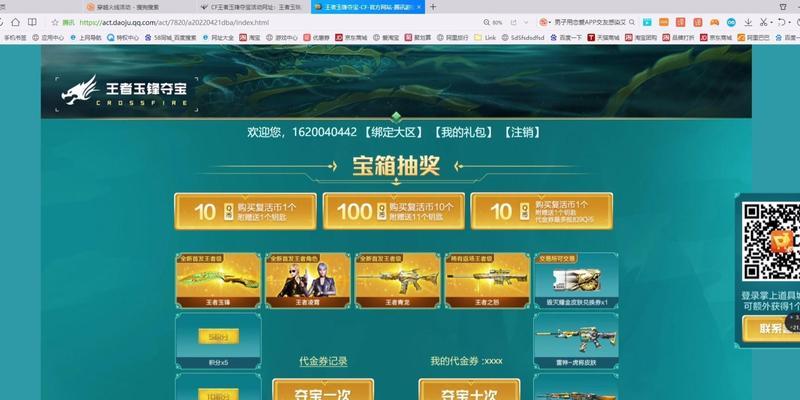Open the 阿里巴巴 bookmark
Viewport: 800px width, 400px height.
pos(754,38)
